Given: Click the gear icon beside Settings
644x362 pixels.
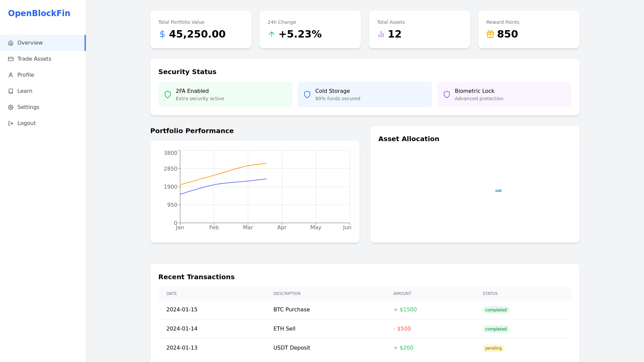Looking at the screenshot, I should [11, 107].
